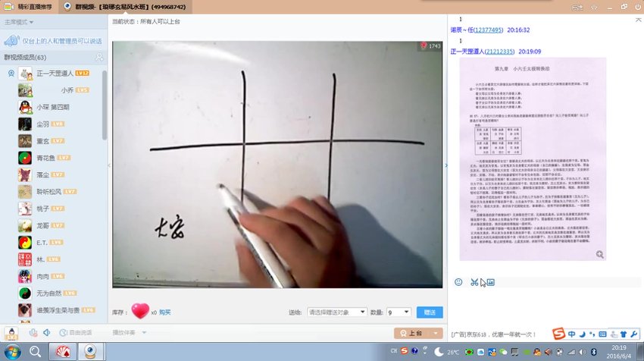The image size is (644, 361).
Task: Click the system volume icon in the tray
Action: coord(582,352)
